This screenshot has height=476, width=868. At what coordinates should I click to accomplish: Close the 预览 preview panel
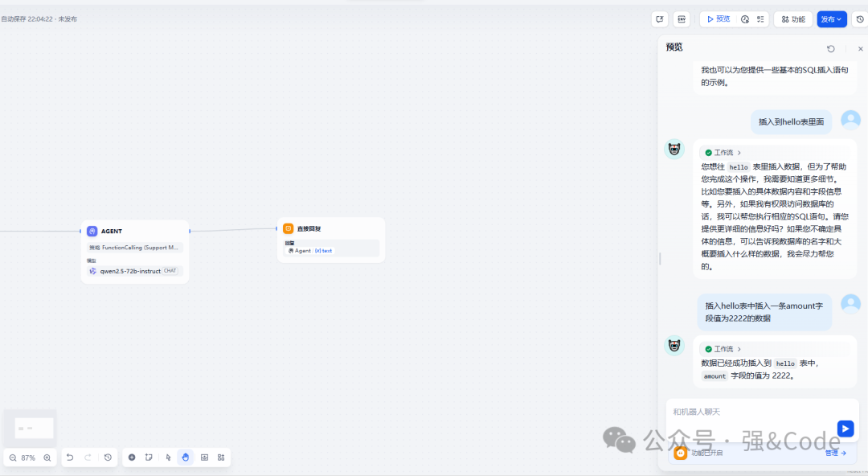(860, 49)
